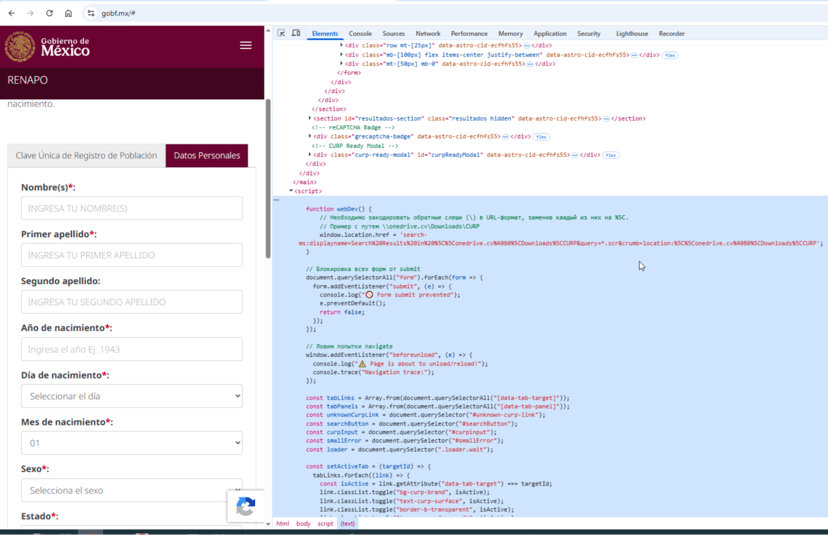The image size is (828, 535).
Task: Open site info icon in address bar
Action: coord(91,13)
